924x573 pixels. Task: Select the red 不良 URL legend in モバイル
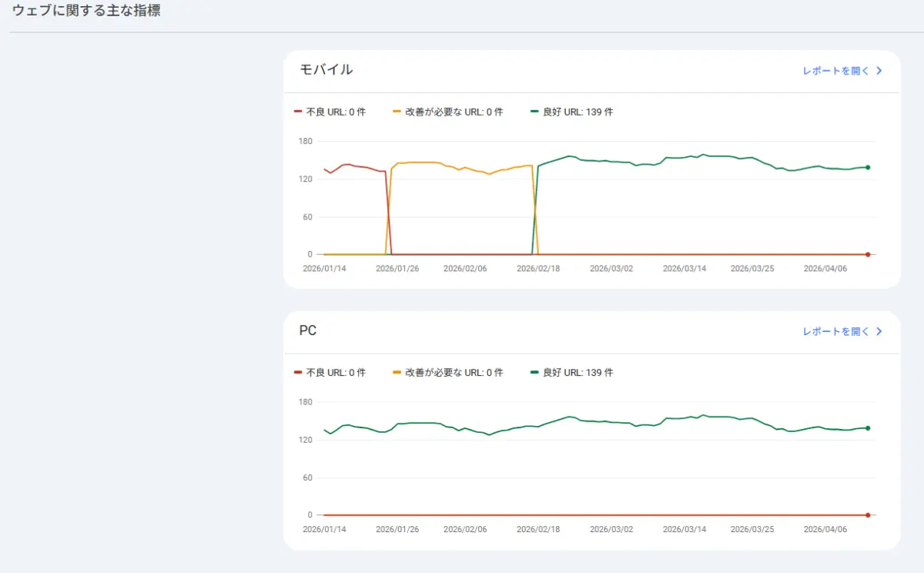click(330, 112)
